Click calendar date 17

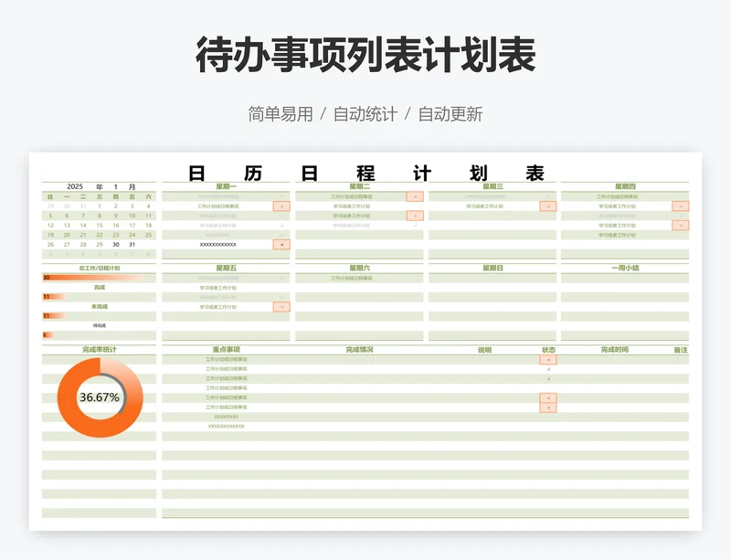point(132,226)
